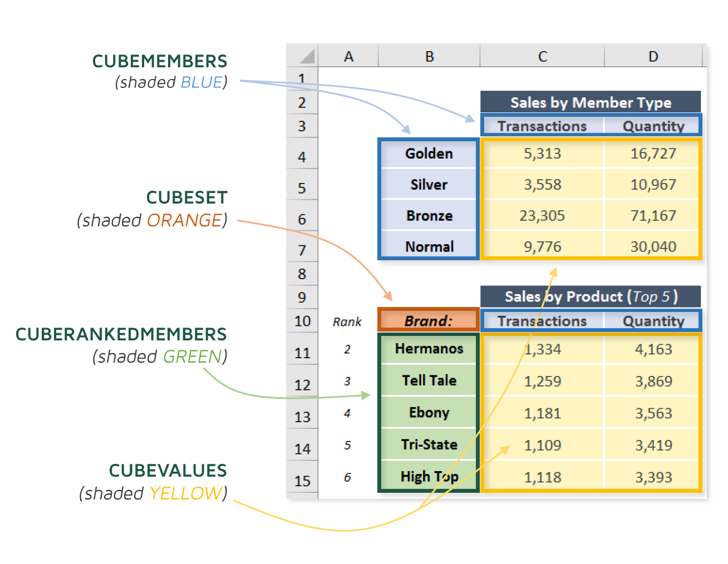728x564 pixels.
Task: Select the cell containing Silver
Action: point(429,184)
